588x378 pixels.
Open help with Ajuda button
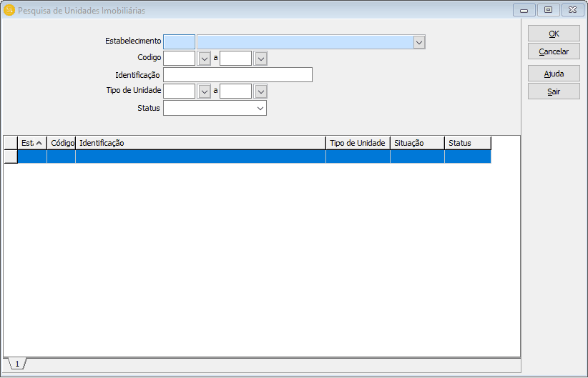point(554,74)
